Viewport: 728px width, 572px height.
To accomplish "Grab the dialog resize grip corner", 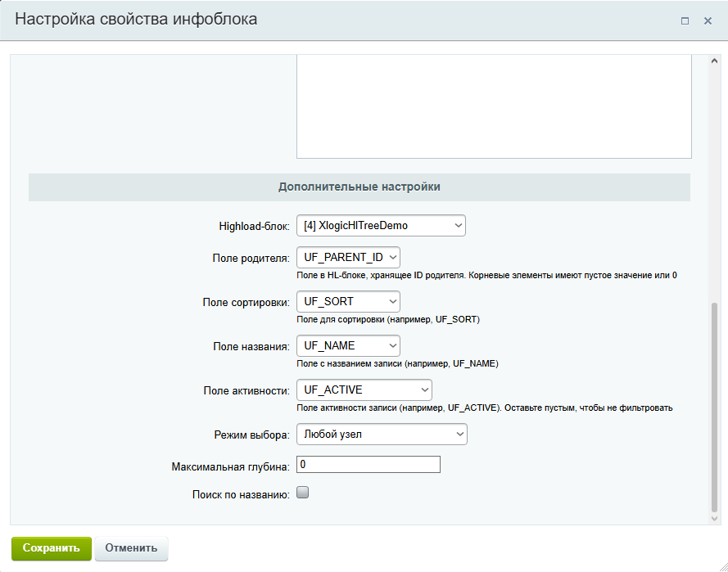I will [723, 567].
